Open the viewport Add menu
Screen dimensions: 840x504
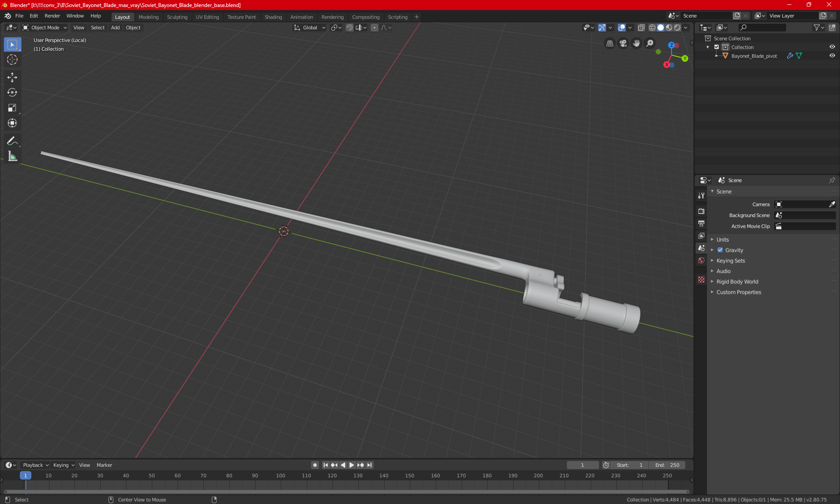115,28
